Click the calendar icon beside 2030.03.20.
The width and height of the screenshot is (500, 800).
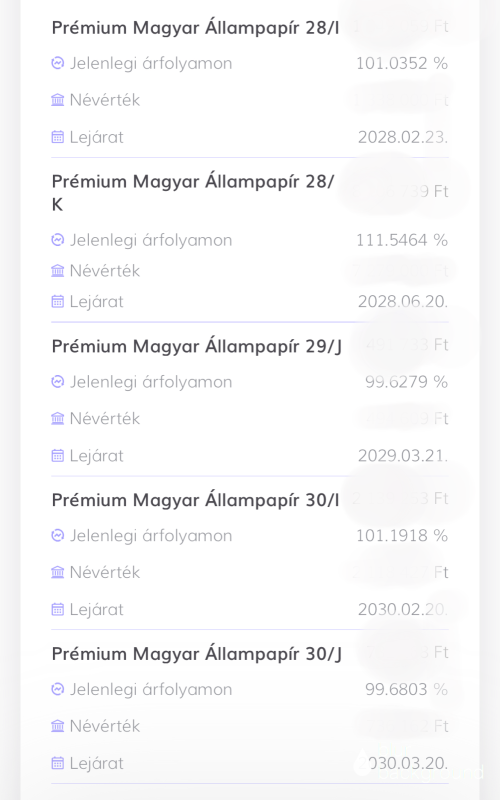pos(58,763)
